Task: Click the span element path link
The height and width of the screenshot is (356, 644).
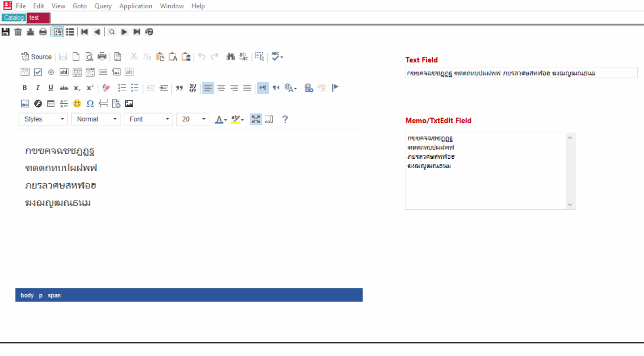Action: click(54, 295)
